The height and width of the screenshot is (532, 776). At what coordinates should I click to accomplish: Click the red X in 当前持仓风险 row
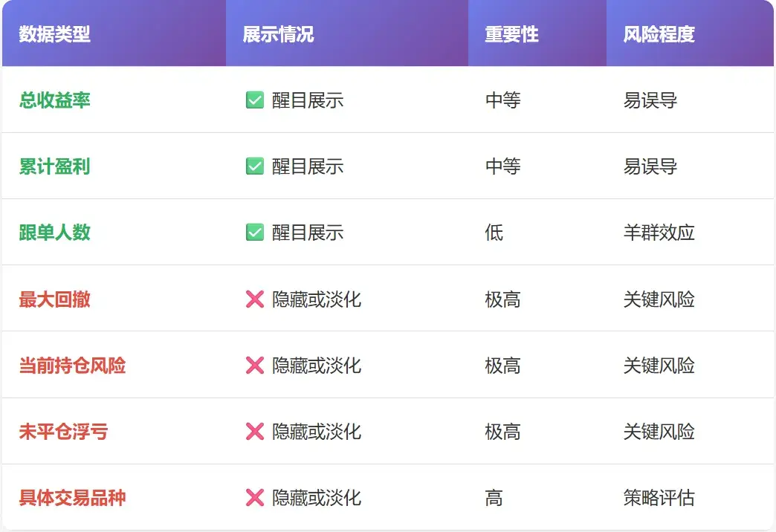click(255, 366)
